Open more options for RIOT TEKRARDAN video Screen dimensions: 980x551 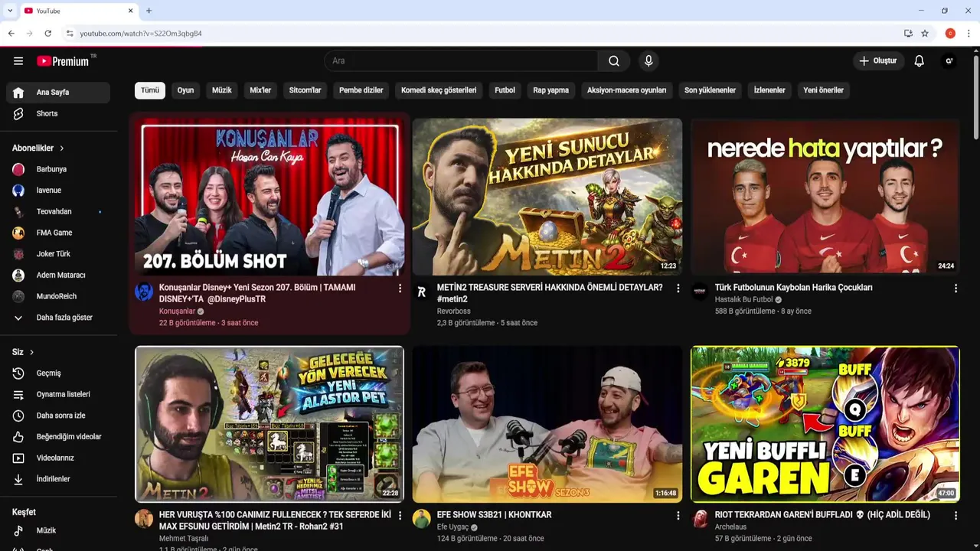coord(955,516)
